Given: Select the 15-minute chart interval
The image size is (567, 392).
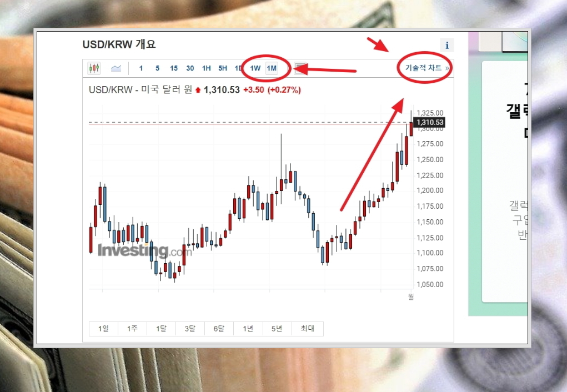Looking at the screenshot, I should (174, 68).
